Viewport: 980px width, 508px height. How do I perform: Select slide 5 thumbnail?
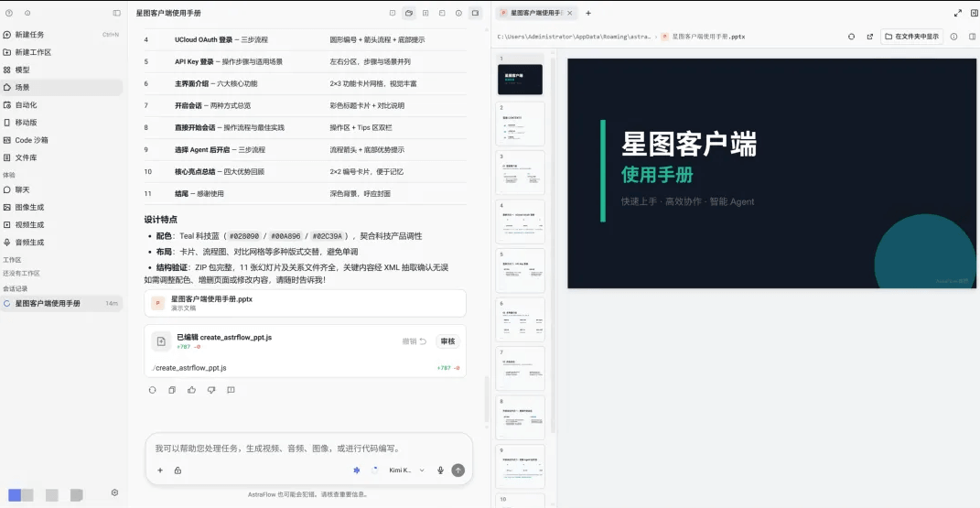coord(520,271)
